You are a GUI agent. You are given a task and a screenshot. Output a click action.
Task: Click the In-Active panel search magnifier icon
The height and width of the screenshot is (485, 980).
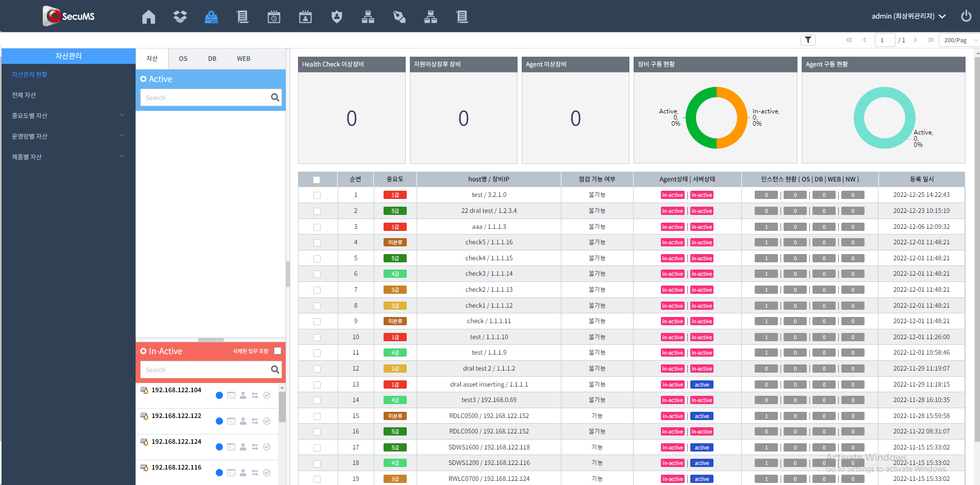pyautogui.click(x=275, y=370)
